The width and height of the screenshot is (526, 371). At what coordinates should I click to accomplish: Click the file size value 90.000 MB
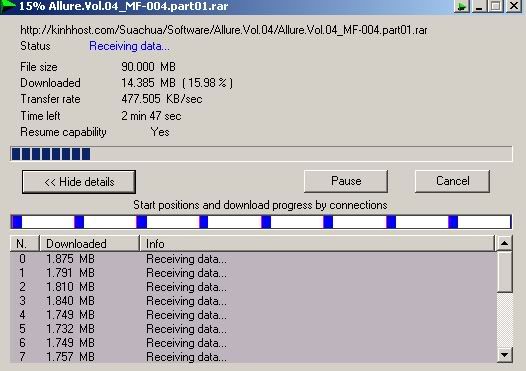point(148,67)
